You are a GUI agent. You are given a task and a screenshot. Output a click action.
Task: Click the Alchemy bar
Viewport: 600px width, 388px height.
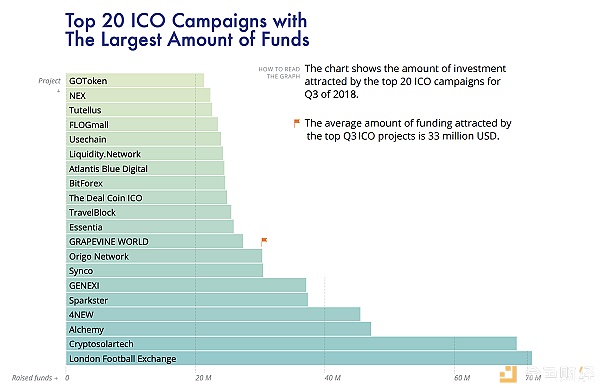218,329
